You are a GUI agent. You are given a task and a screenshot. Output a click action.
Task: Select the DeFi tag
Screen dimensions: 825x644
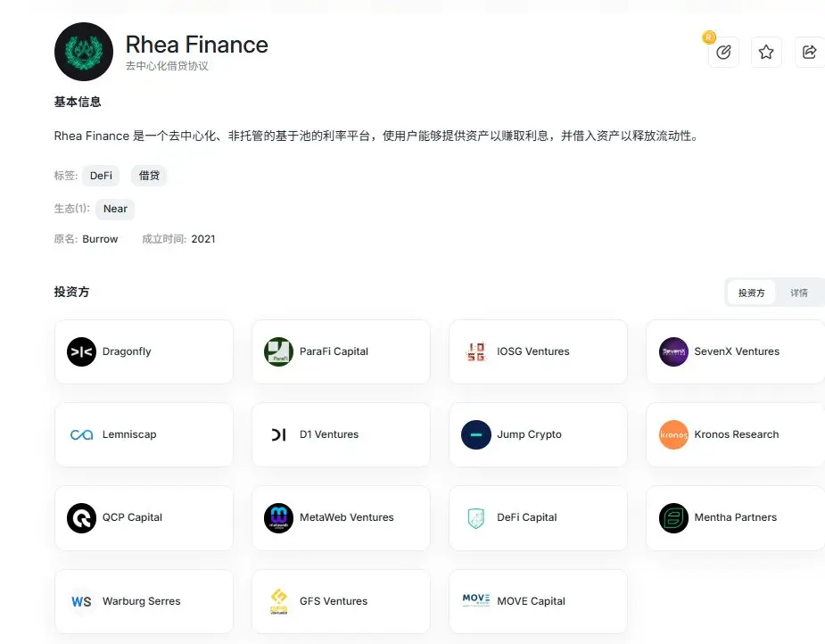point(101,176)
